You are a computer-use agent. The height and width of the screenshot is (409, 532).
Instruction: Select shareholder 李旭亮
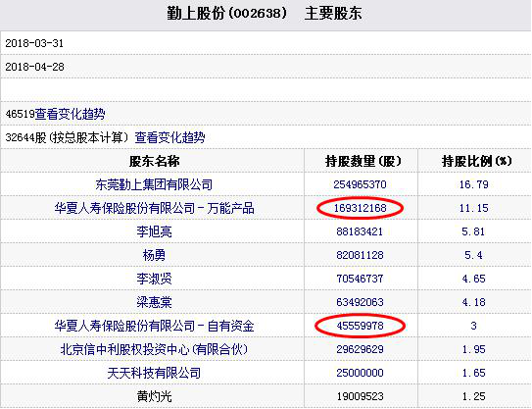pos(154,231)
